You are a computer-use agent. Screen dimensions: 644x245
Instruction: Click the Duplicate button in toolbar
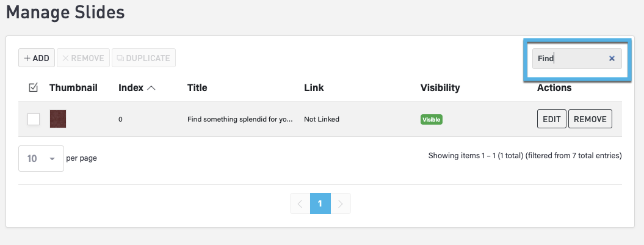144,58
